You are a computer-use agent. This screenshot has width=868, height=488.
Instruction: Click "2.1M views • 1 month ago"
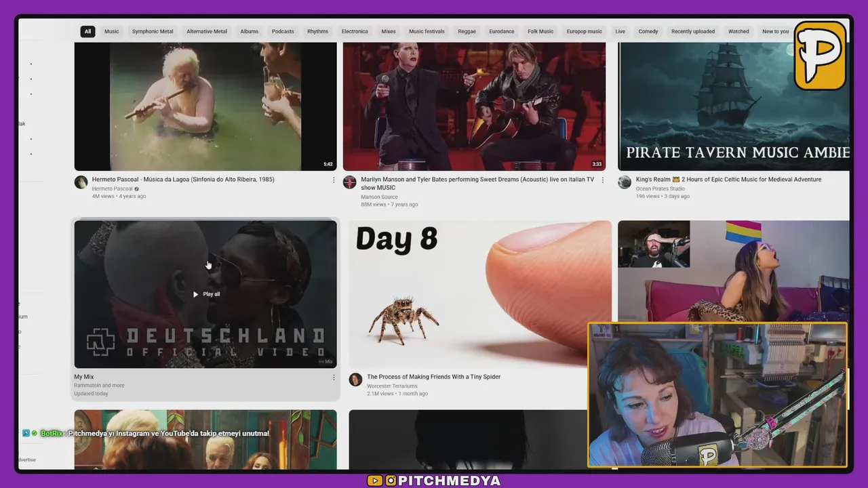coord(397,394)
